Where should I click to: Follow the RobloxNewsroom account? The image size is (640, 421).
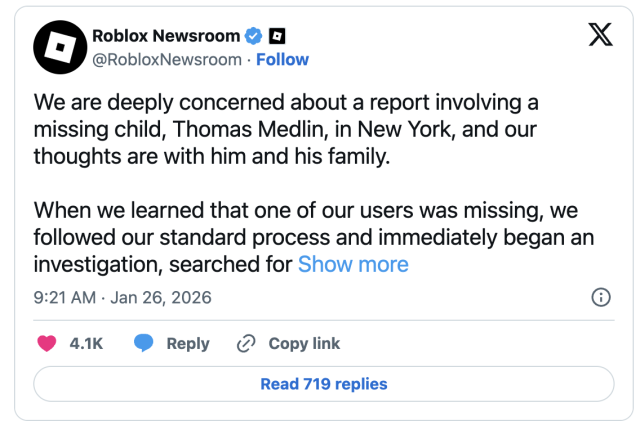click(x=282, y=59)
